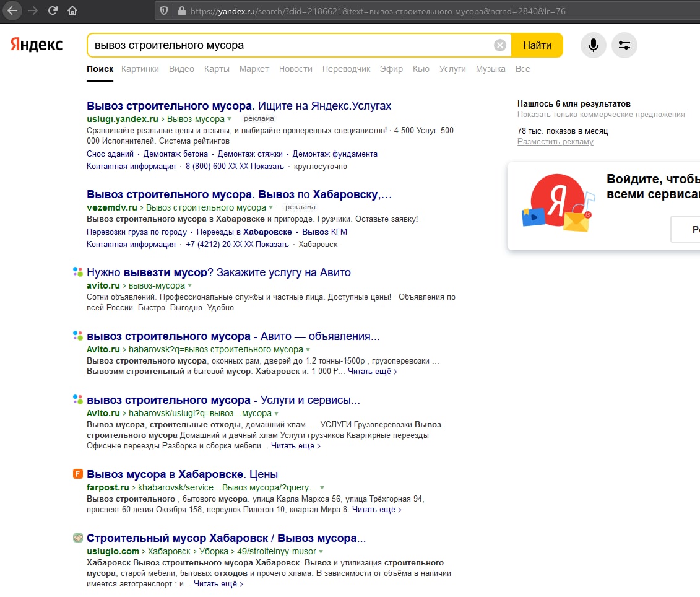Screen dimensions: 700x597
Task: Click the 'Демонтаж стяжки' sitelink
Action: [x=250, y=154]
